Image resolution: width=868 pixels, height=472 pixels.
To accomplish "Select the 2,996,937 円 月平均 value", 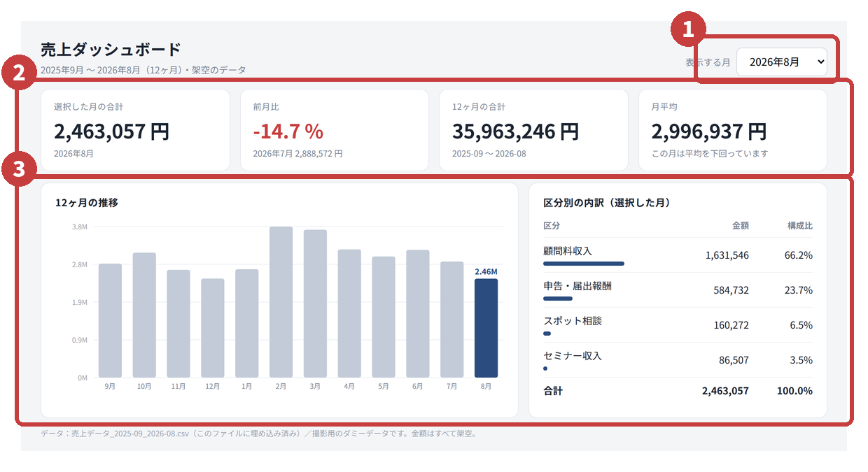I will click(x=709, y=131).
